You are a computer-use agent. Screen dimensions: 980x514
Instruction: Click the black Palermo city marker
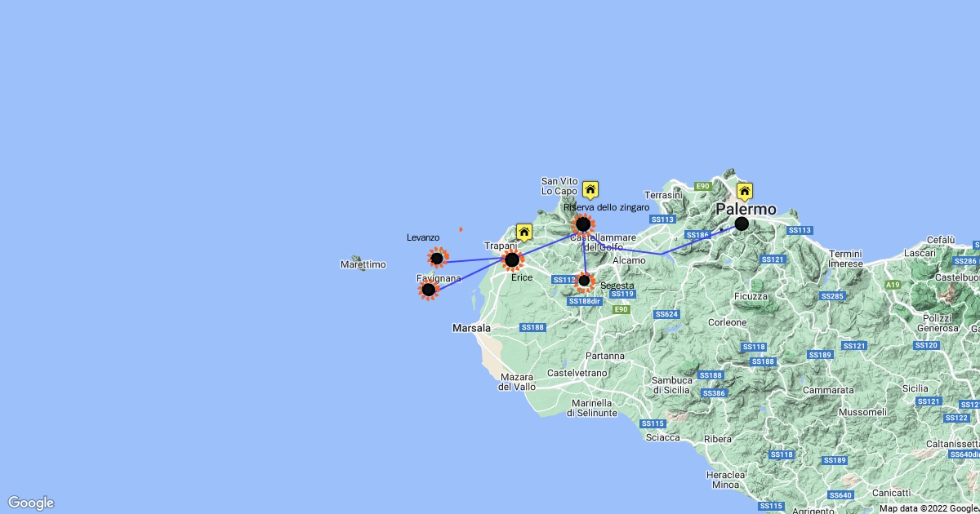coord(742,224)
